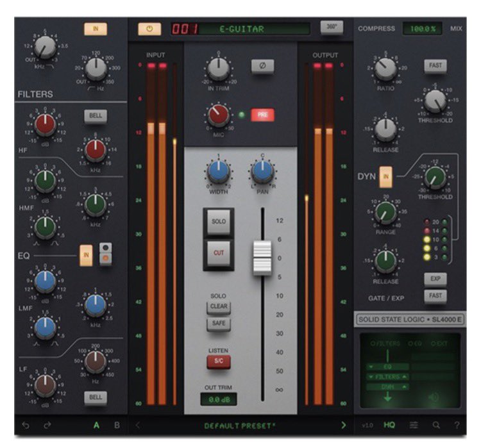Click the low-pass filter kHz knob

pos(45,47)
